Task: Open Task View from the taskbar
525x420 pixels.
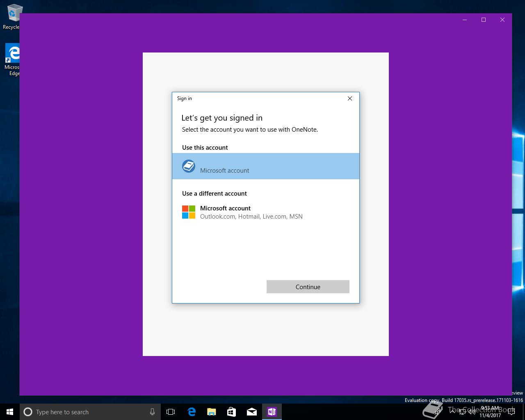Action: (x=171, y=412)
